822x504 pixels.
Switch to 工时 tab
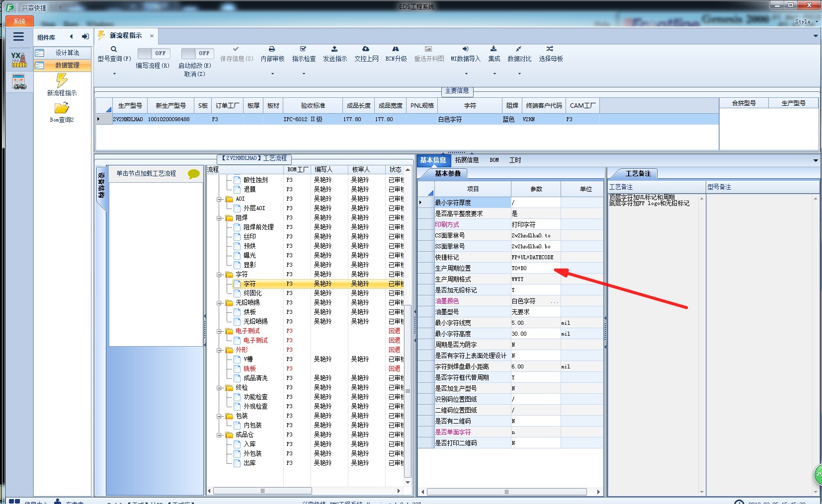coord(515,160)
